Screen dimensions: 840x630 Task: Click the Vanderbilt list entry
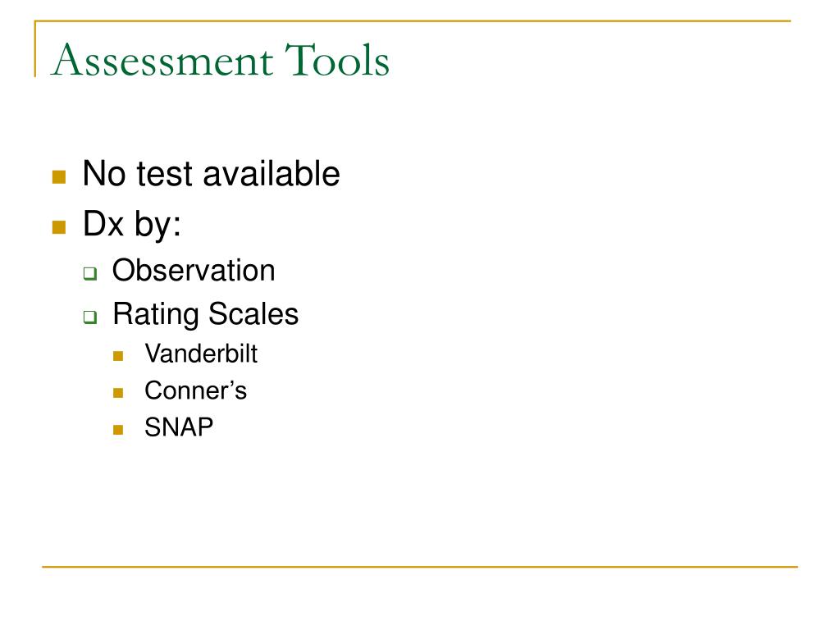(x=201, y=354)
